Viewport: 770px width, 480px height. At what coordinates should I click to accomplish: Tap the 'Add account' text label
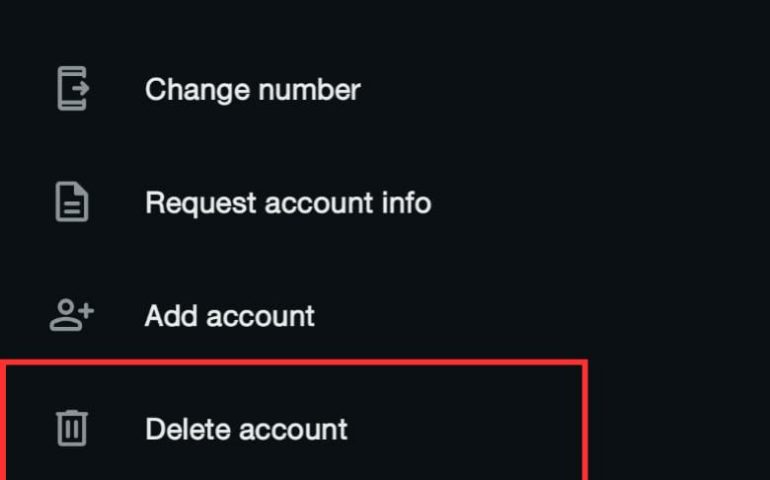coord(229,316)
